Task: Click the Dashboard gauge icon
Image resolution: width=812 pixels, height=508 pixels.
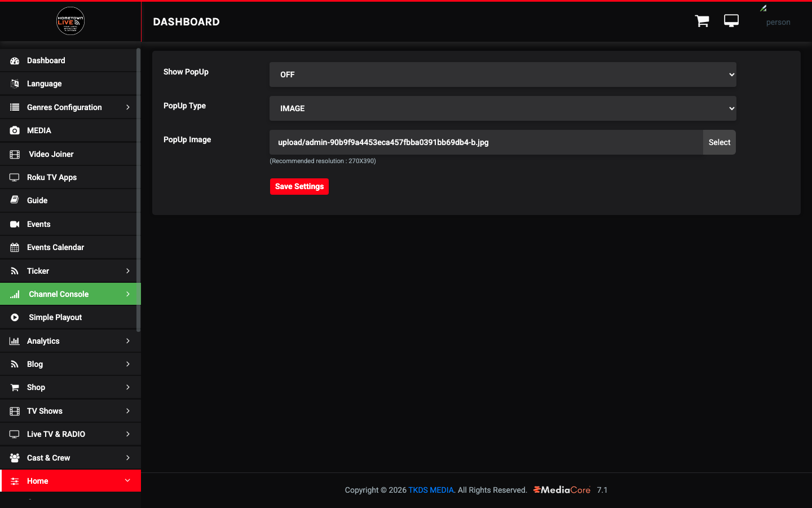Action: [x=15, y=60]
